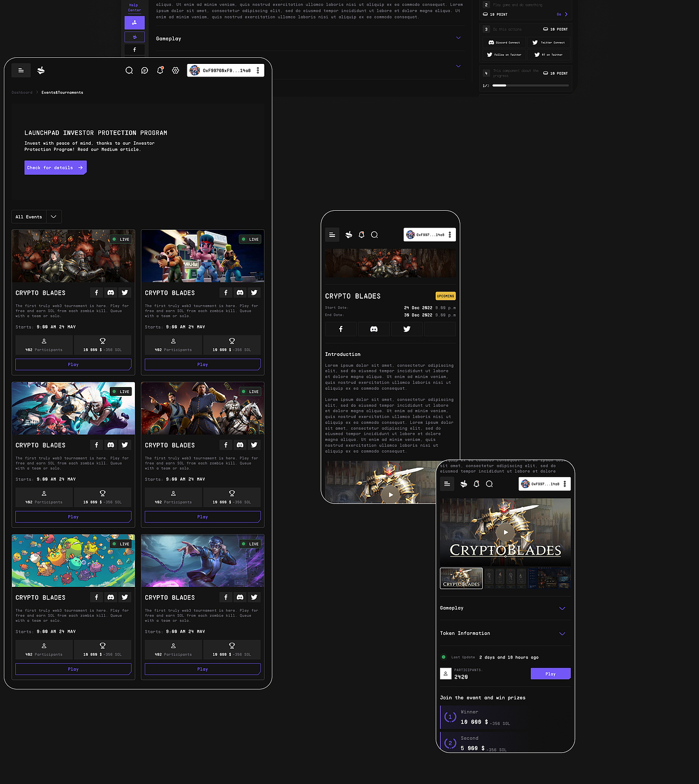Click the 1/3 progress bar in step 4

point(530,85)
